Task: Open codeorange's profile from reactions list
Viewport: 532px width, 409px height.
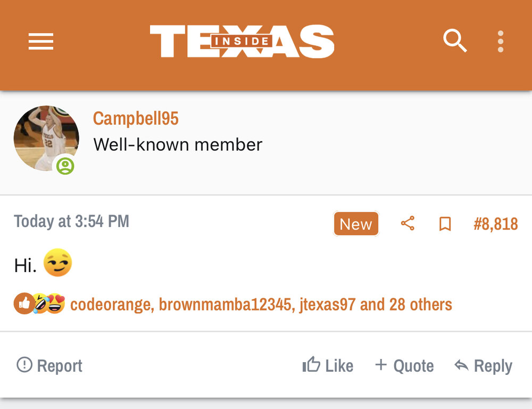Action: point(111,305)
